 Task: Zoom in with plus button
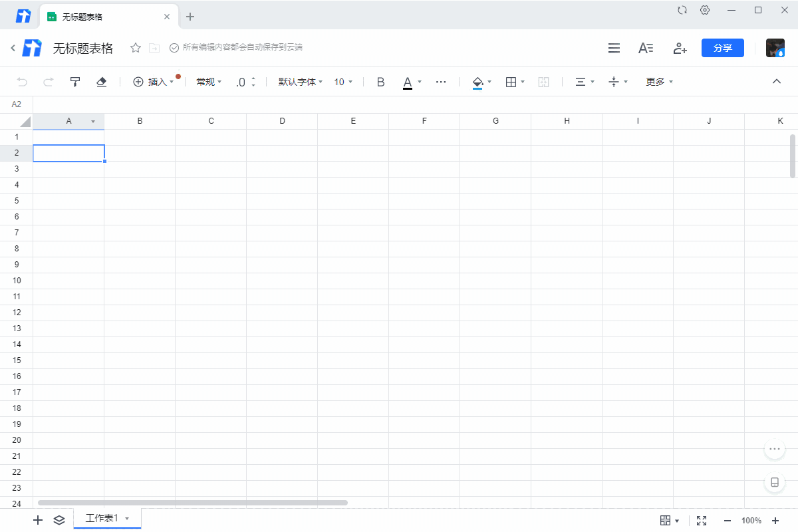pos(775,520)
